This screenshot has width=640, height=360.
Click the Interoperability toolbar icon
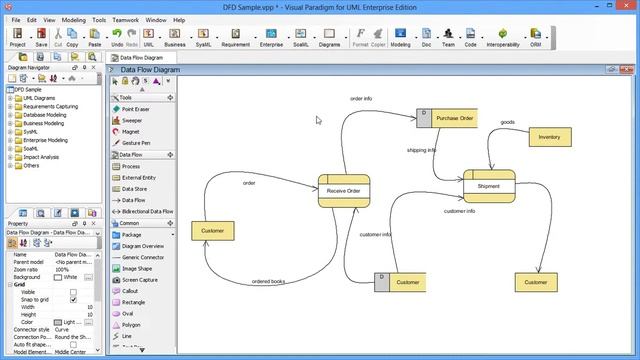click(x=503, y=37)
